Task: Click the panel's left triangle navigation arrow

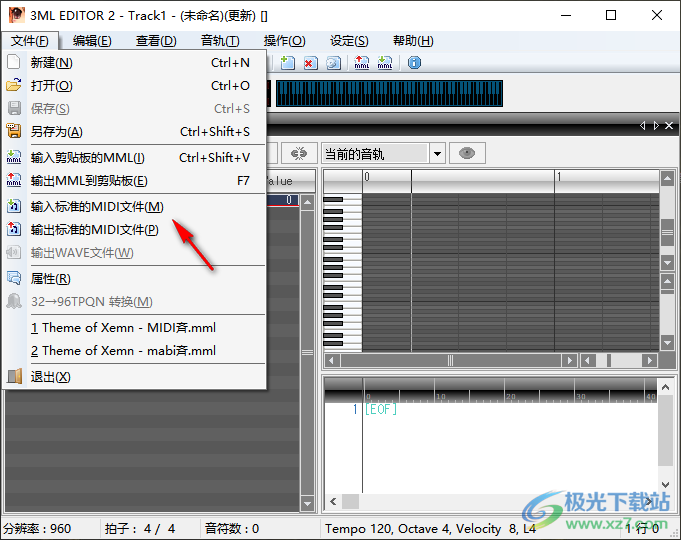Action: point(643,126)
